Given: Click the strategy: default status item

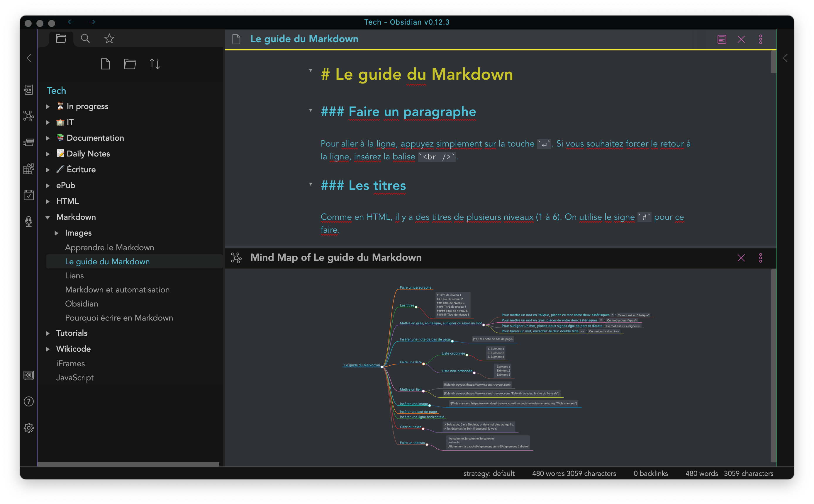Looking at the screenshot, I should tap(489, 474).
